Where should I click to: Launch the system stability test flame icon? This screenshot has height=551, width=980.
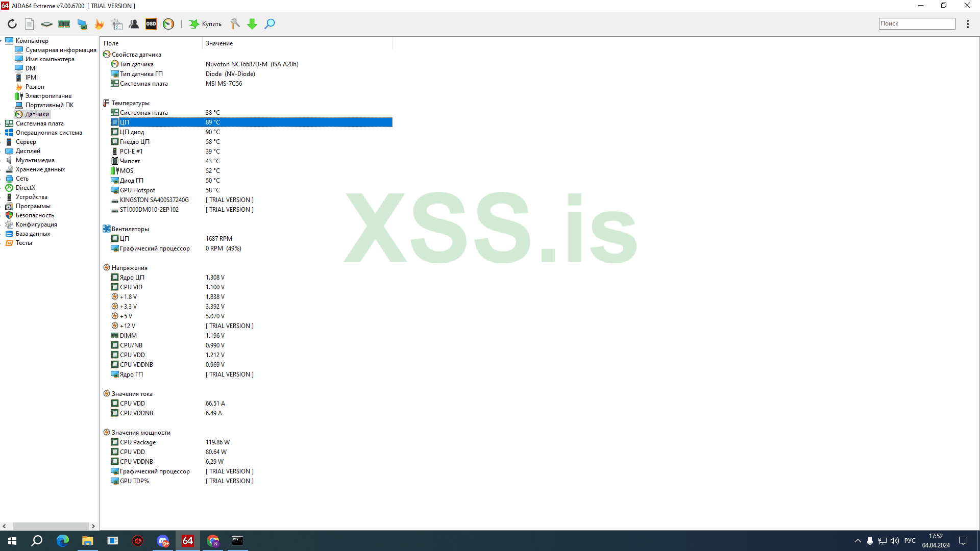pos(99,24)
